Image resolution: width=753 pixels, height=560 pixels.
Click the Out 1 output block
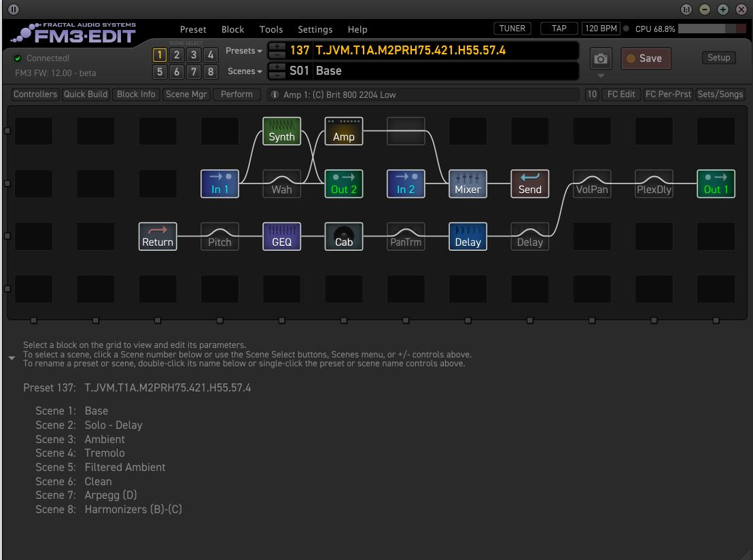[x=716, y=183]
